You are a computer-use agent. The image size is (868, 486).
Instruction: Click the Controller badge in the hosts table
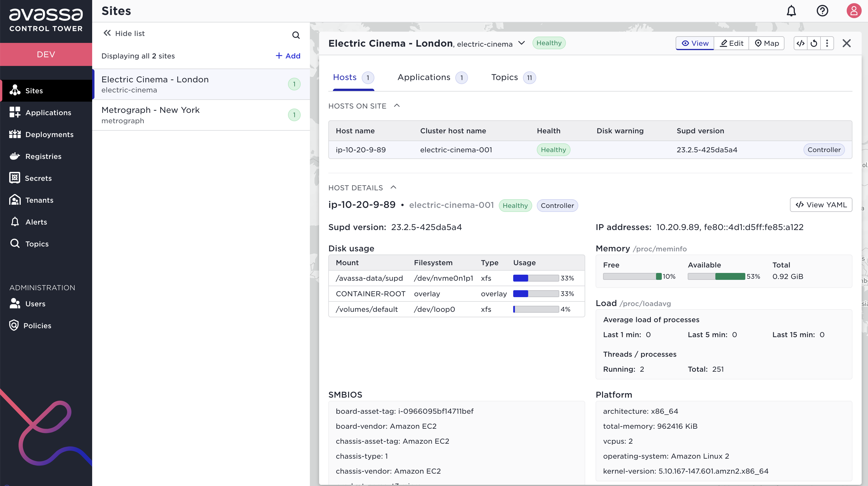pos(824,149)
